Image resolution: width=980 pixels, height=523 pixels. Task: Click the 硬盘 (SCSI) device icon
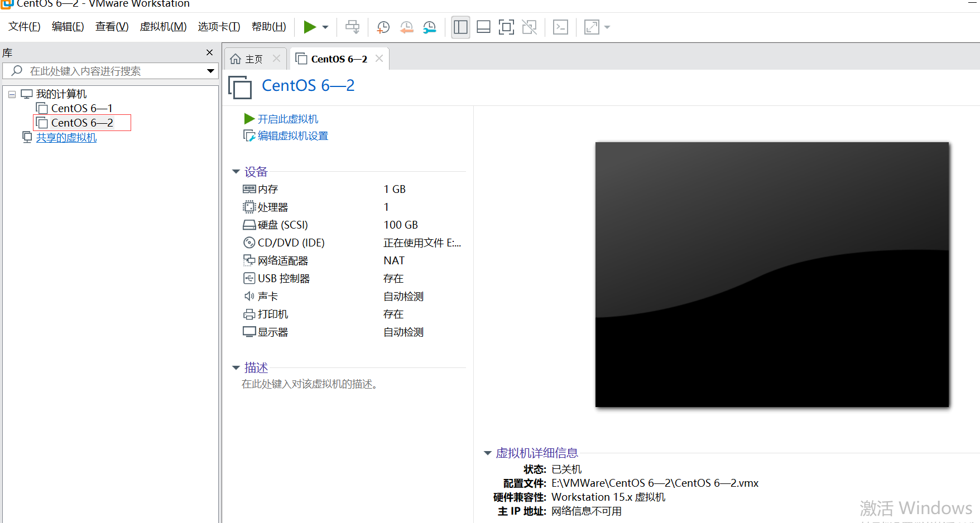pos(249,225)
